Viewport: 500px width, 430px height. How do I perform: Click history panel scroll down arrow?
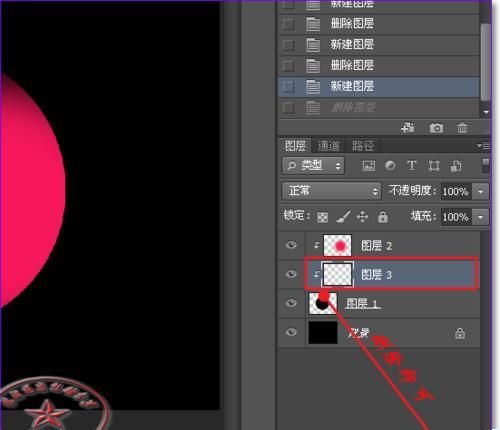tap(486, 112)
